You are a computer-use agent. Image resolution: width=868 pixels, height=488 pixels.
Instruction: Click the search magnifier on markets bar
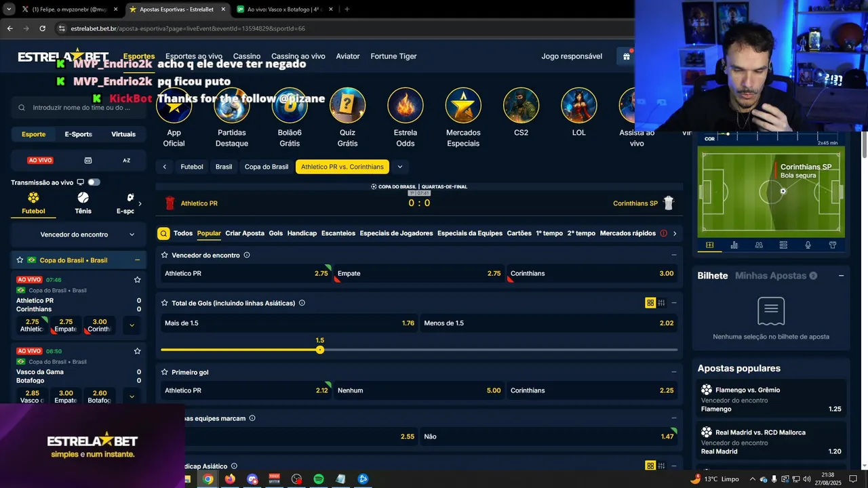(163, 233)
